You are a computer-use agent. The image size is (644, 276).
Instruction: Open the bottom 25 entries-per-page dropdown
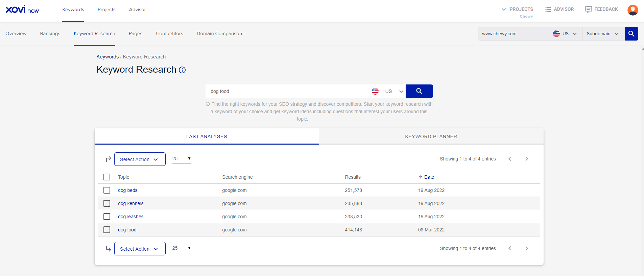click(x=182, y=248)
